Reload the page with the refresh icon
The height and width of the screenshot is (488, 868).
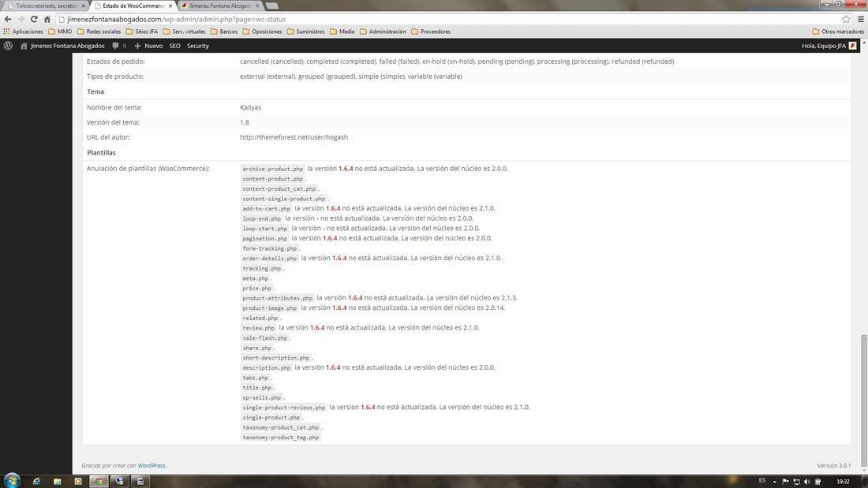coord(34,19)
